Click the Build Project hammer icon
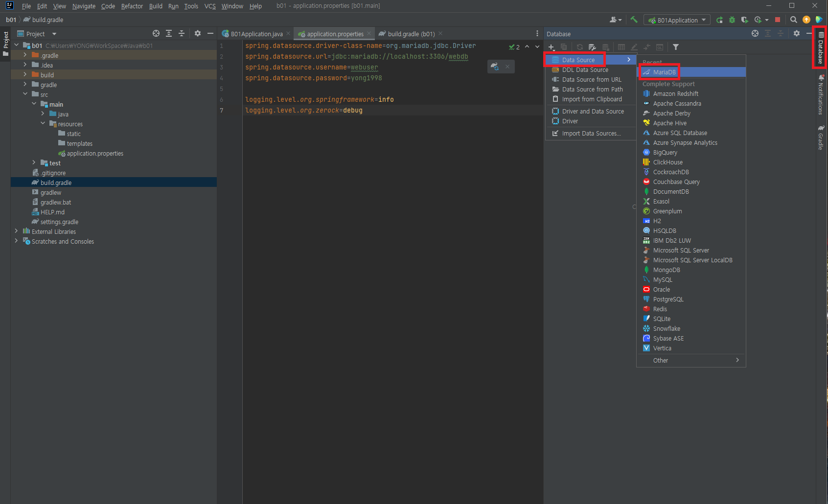This screenshot has width=828, height=504. coord(634,20)
